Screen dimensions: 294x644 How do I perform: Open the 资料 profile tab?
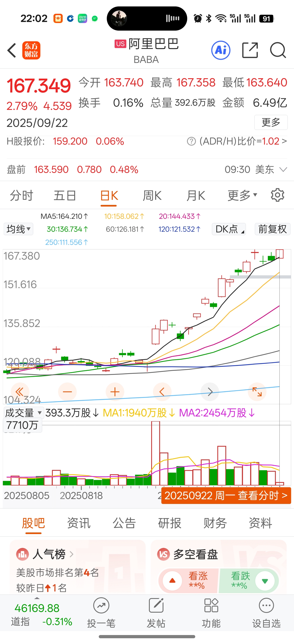pos(260,523)
